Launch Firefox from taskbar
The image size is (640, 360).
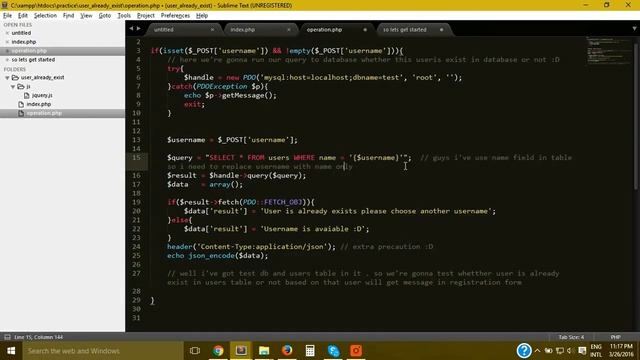[287, 351]
